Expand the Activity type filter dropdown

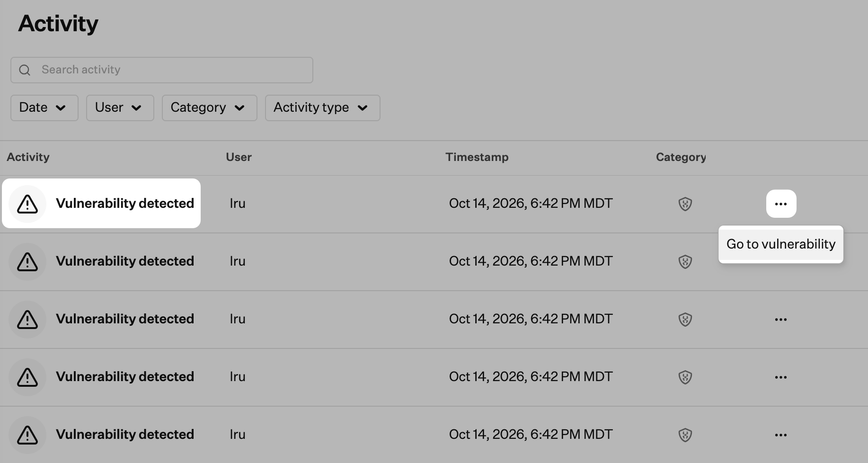point(323,108)
